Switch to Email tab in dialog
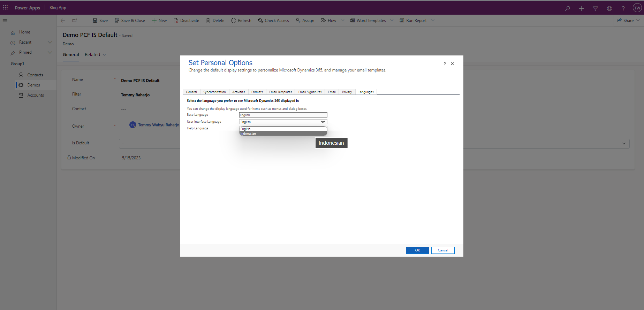644x310 pixels. pyautogui.click(x=332, y=92)
